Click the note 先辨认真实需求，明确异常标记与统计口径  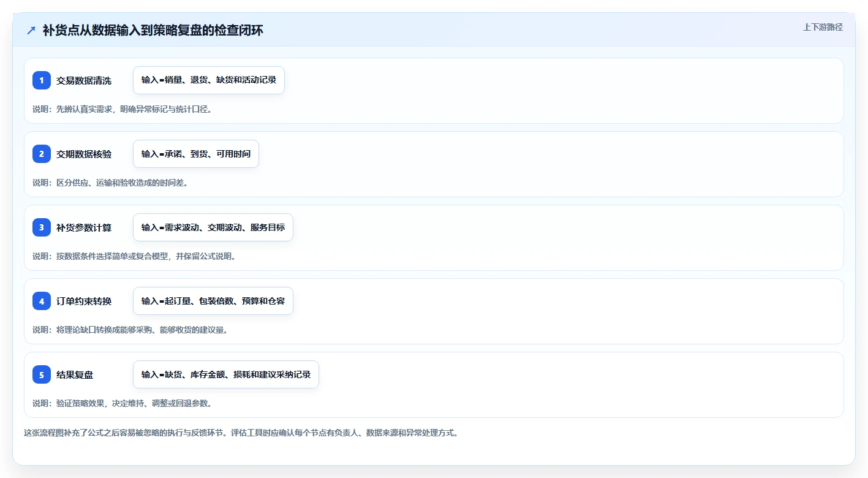[123, 109]
